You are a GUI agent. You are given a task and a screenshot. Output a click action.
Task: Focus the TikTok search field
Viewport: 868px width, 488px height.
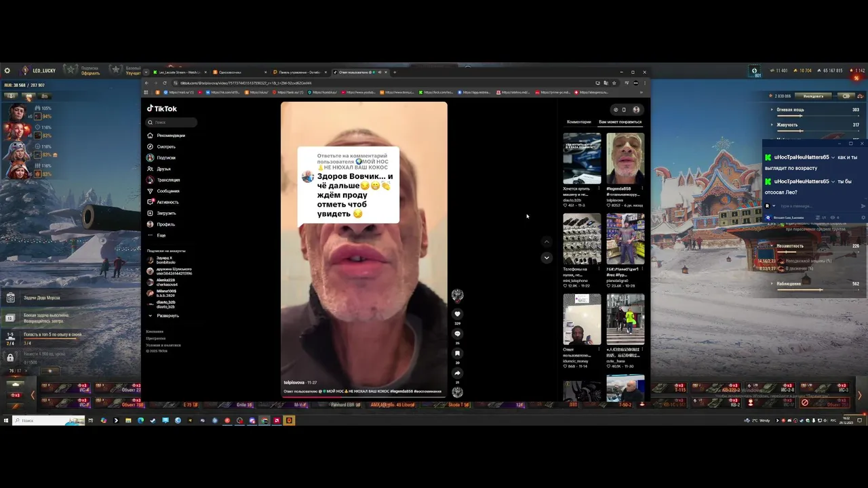(x=172, y=123)
